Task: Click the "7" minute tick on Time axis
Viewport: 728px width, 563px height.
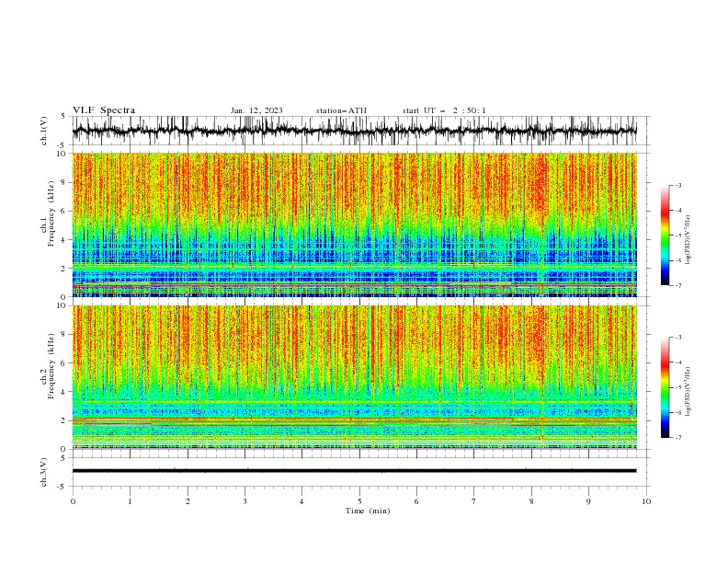Action: [474, 501]
